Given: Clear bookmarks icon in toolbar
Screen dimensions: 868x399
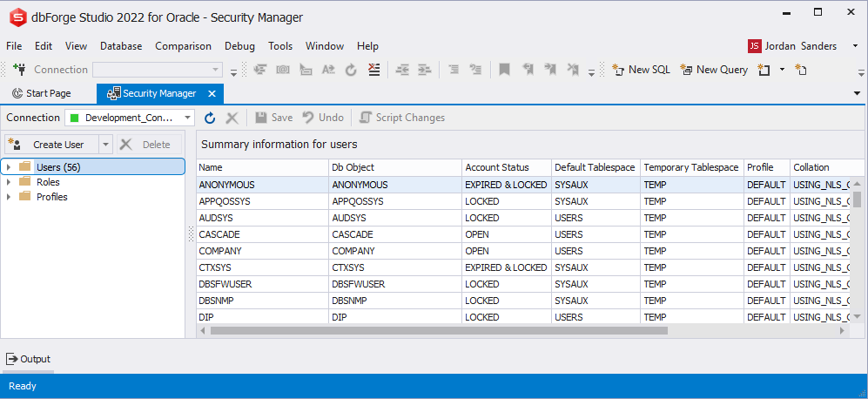Looking at the screenshot, I should (573, 70).
